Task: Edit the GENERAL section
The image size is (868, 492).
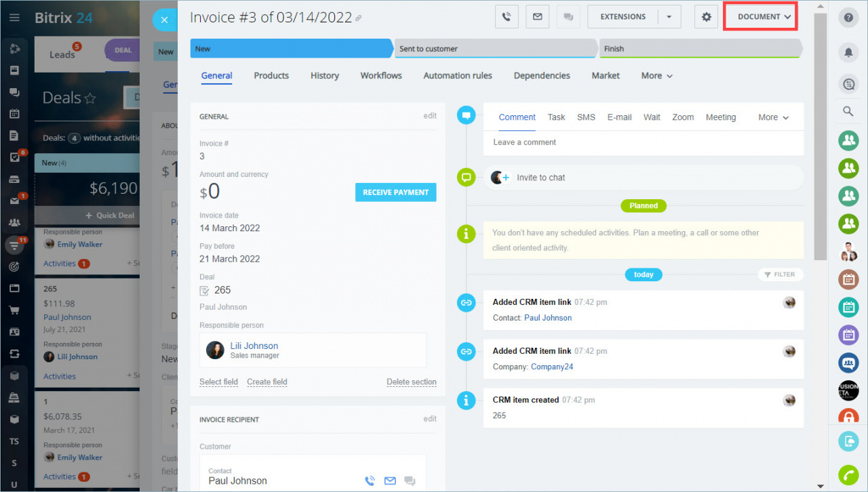Action: point(430,116)
